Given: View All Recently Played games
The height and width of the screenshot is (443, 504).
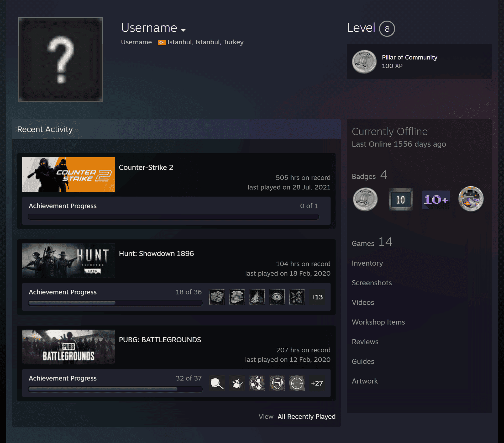Looking at the screenshot, I should (306, 416).
